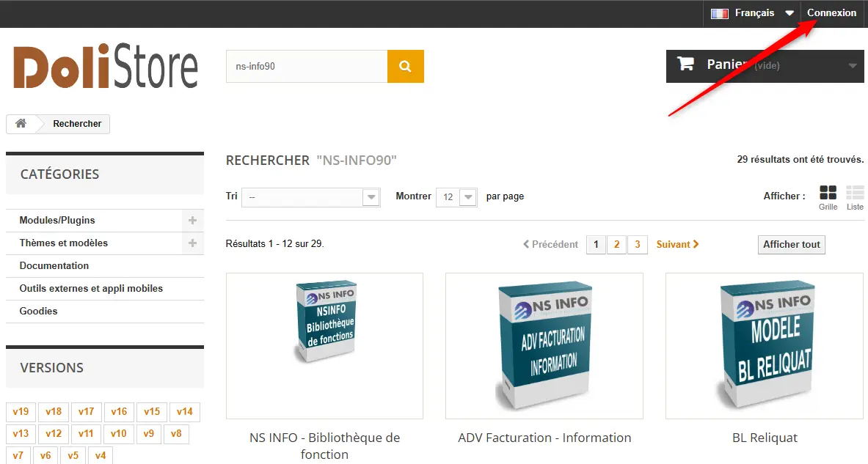Click the search field containing ns-info90
The height and width of the screenshot is (464, 868).
pos(307,67)
